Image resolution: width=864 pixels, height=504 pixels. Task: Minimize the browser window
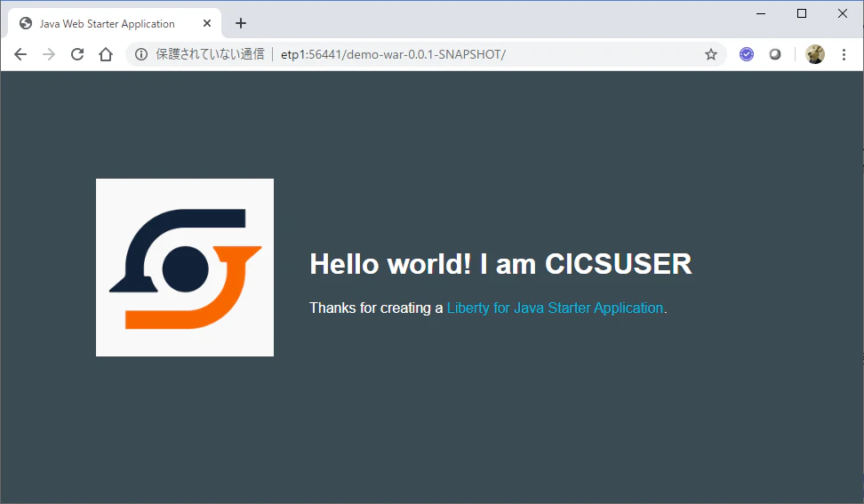pyautogui.click(x=761, y=13)
